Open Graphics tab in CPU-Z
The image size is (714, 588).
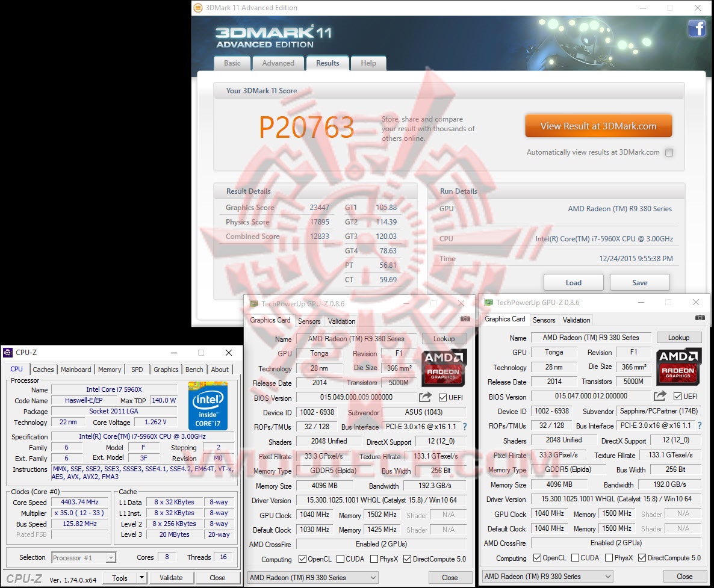pos(166,370)
